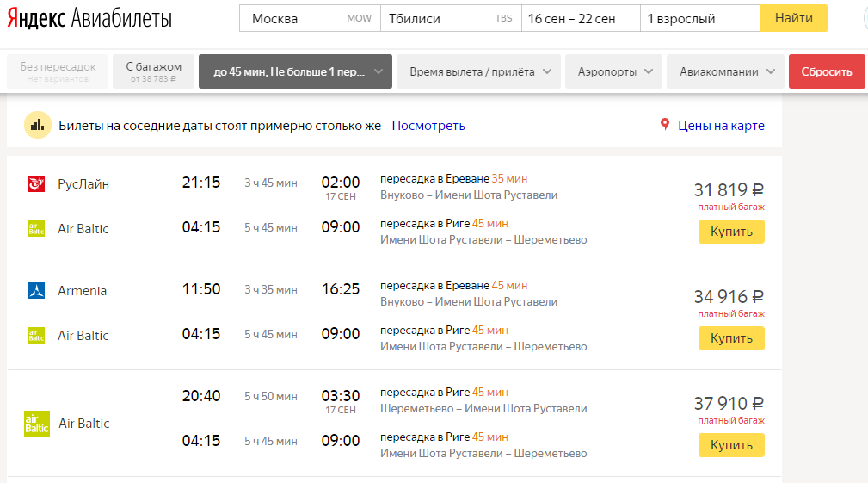Select the Armenia airline name
The height and width of the screenshot is (483, 868).
pyautogui.click(x=82, y=291)
